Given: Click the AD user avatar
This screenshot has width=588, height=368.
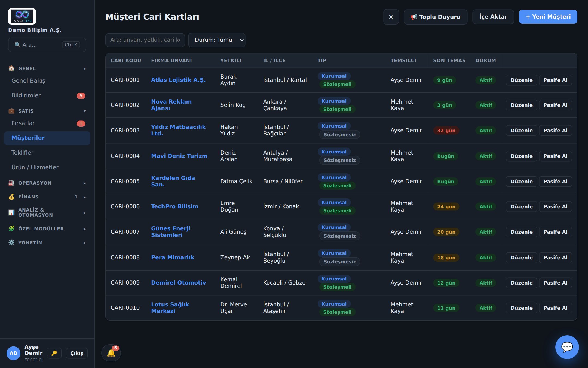Looking at the screenshot, I should coord(13,353).
